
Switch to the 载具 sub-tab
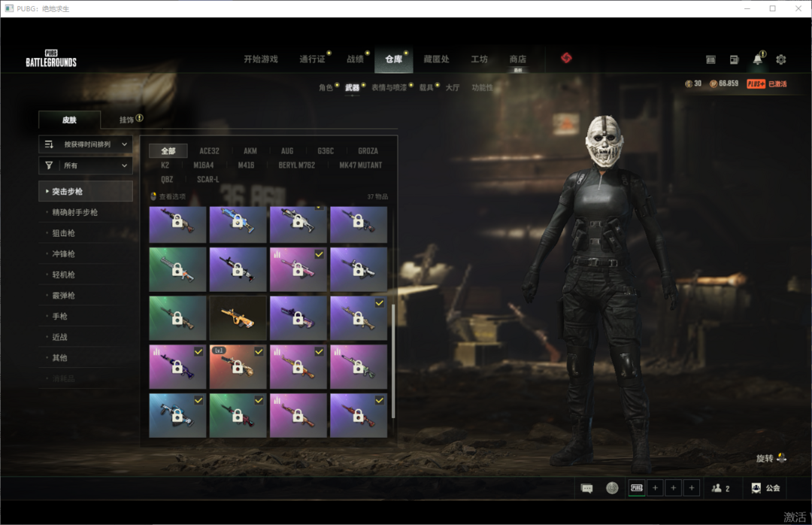click(x=426, y=87)
